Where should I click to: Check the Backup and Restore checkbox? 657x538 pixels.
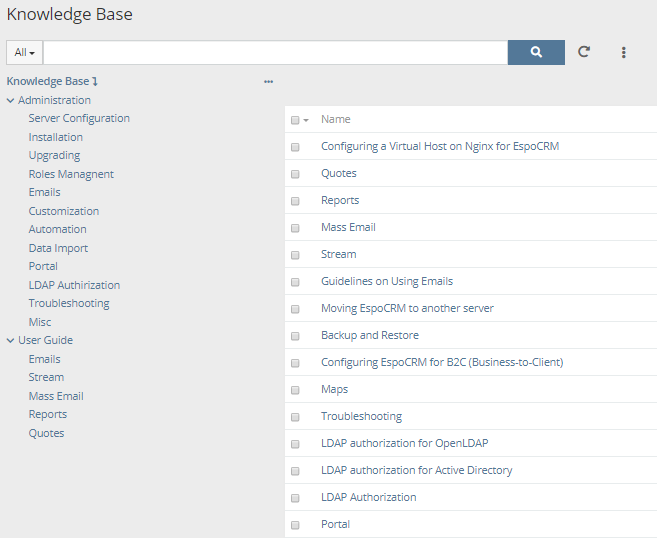click(295, 336)
